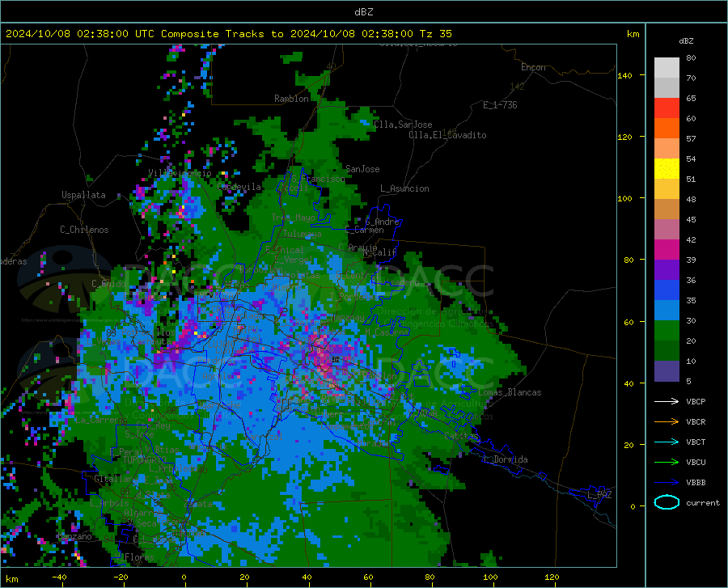Click the 'Tulumaya' map label
728x588 pixels.
pos(303,234)
